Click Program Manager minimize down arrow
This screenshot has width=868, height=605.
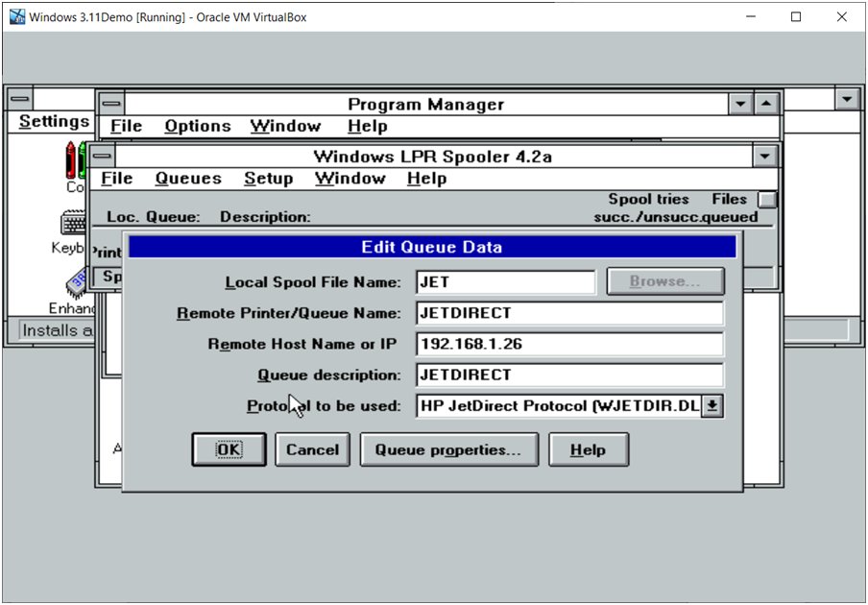pos(740,104)
